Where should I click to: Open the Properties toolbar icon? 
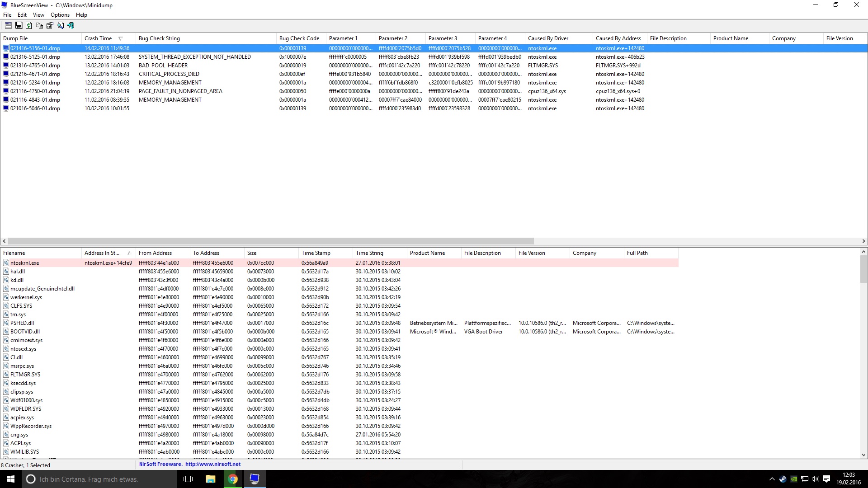[x=50, y=25]
